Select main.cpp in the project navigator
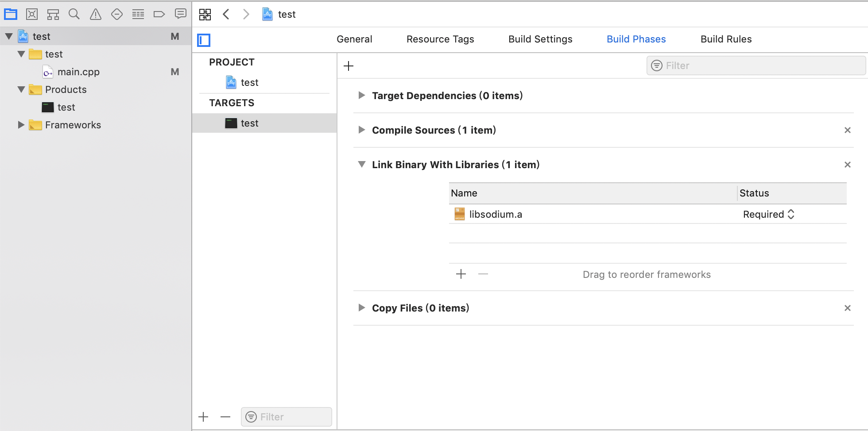The width and height of the screenshot is (868, 431). [78, 72]
